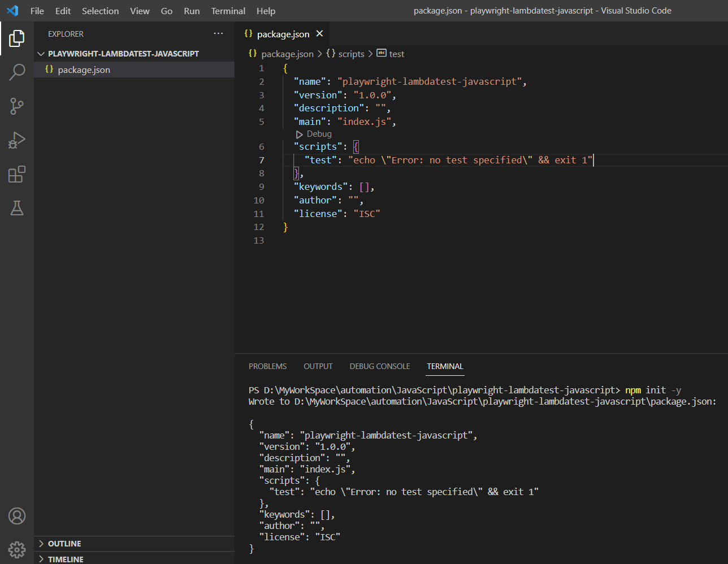This screenshot has width=728, height=564.
Task: Open the Source Control view
Action: point(16,106)
